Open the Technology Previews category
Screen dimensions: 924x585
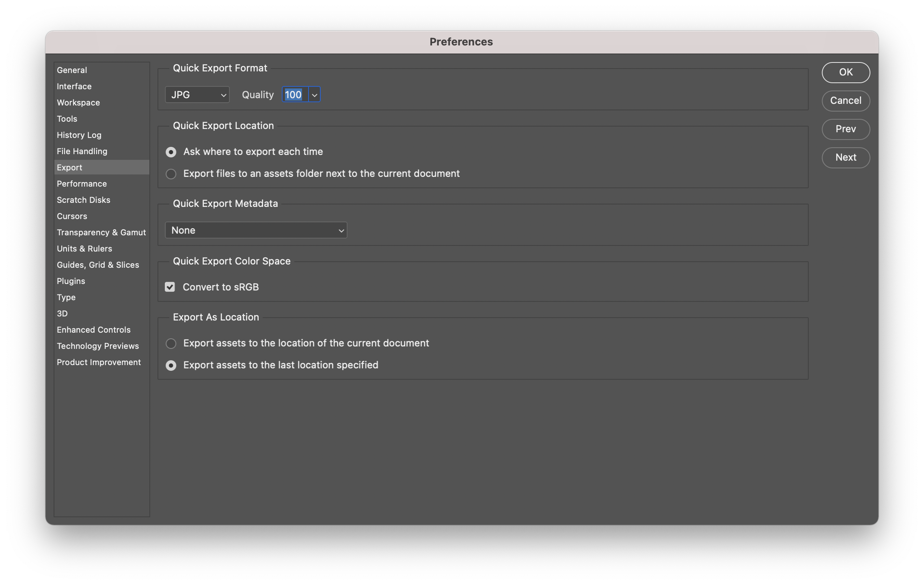(98, 346)
